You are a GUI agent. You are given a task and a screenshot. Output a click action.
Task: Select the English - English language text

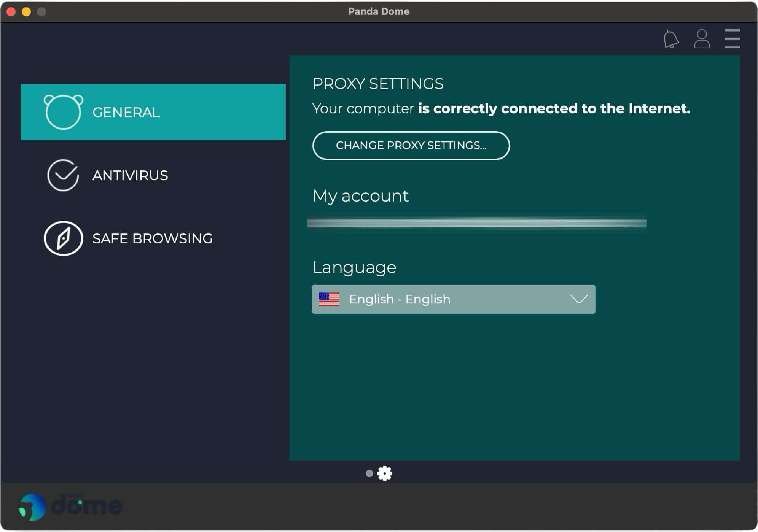point(400,299)
